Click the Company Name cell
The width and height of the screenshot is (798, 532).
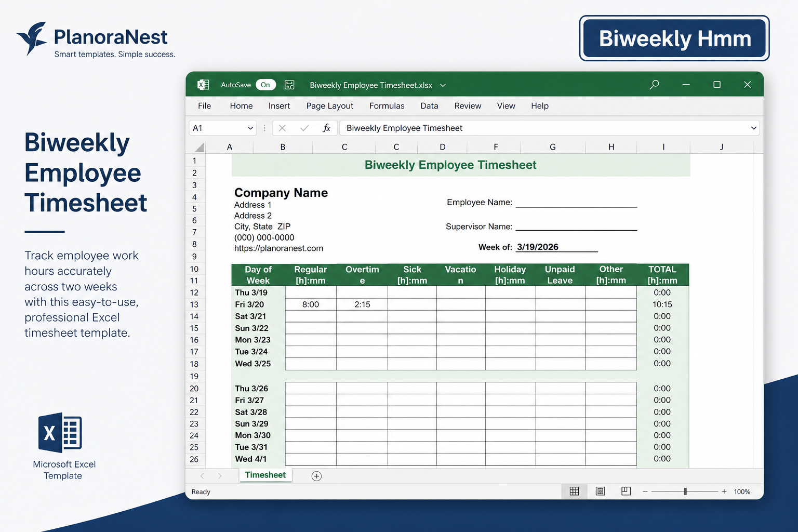tap(281, 193)
